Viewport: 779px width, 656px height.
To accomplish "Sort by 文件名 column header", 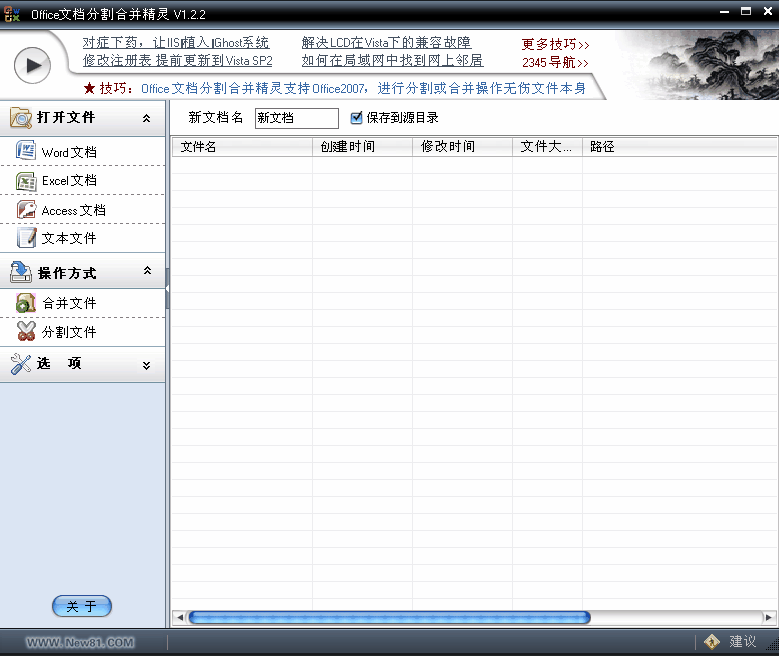I will [x=241, y=147].
